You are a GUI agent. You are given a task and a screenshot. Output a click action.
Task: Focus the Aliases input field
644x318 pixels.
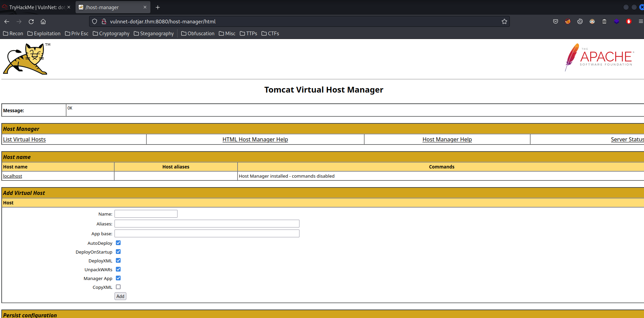(207, 223)
